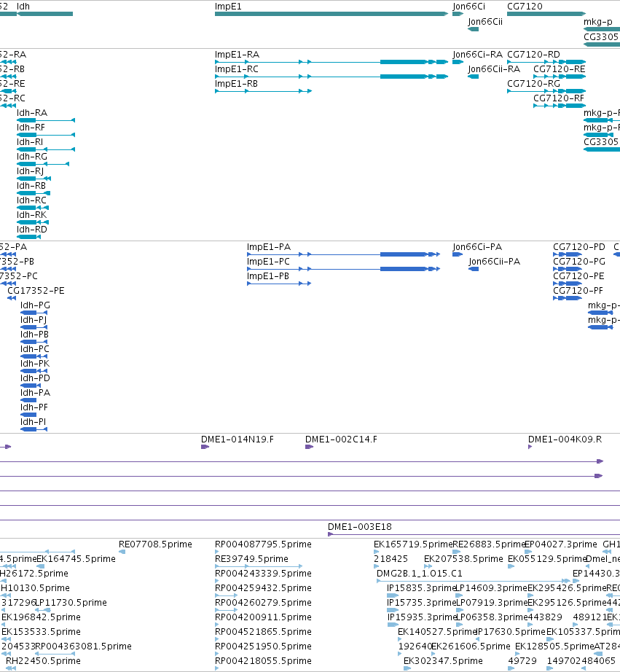Open EST RP004200911.5prime

pyautogui.click(x=217, y=625)
